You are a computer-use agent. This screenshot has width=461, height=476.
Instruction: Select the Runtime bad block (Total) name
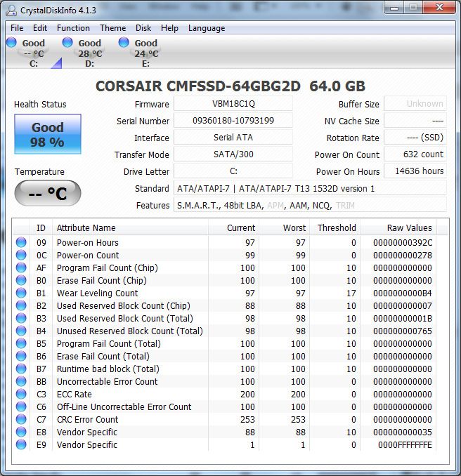point(108,369)
